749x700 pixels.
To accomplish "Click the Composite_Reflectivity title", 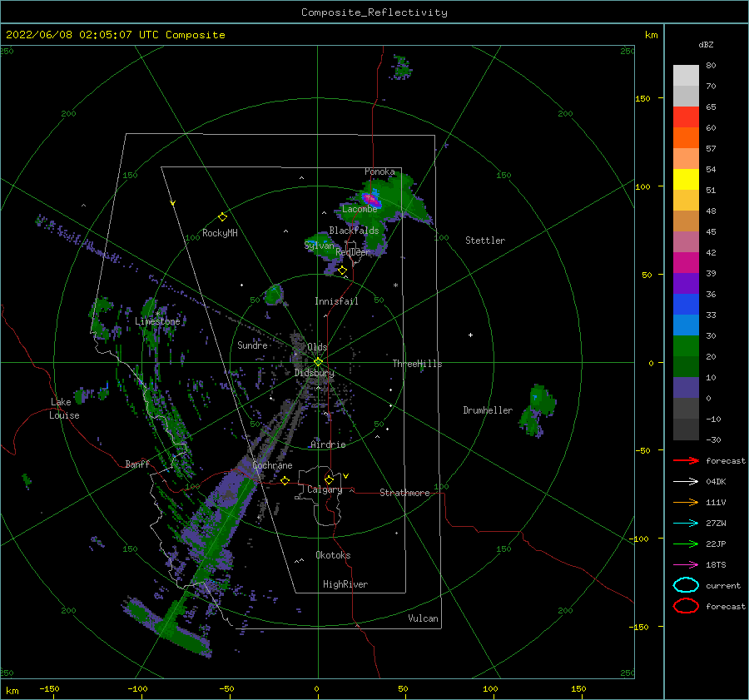I will click(374, 12).
